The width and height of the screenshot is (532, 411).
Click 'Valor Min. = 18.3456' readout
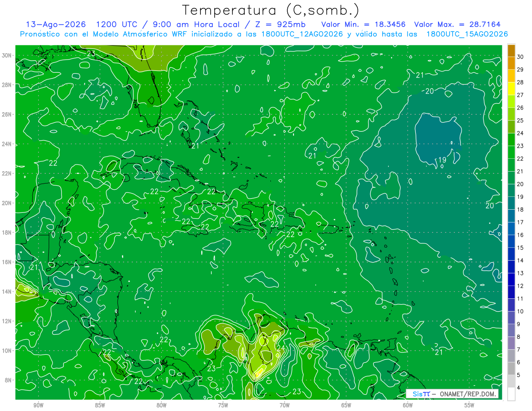click(363, 24)
